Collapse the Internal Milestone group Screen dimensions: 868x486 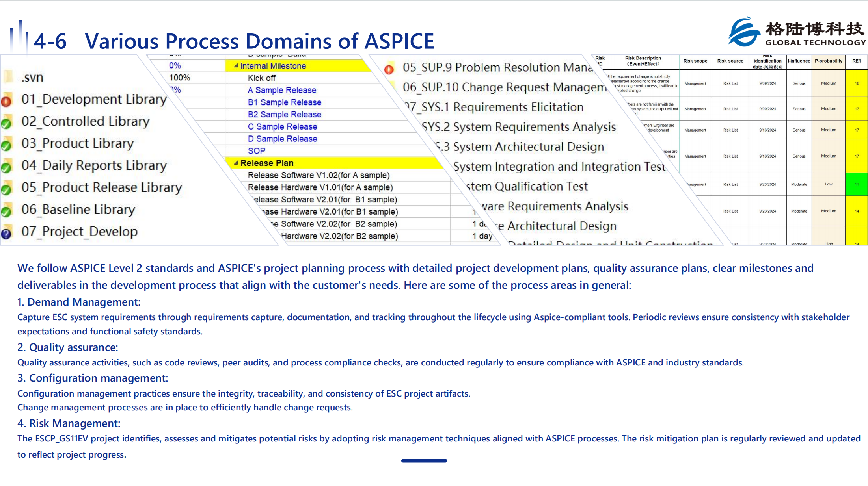click(236, 66)
